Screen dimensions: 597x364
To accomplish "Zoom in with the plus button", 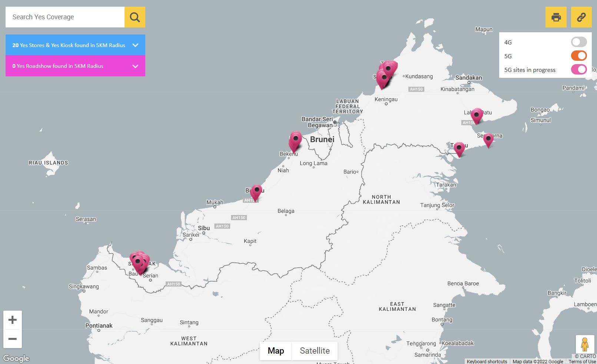I will click(13, 320).
